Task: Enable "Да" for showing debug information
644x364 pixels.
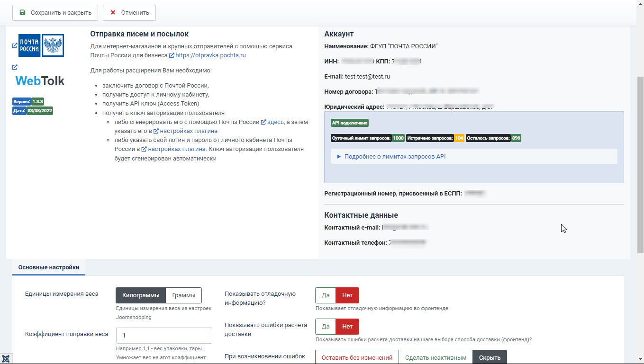Action: tap(326, 295)
